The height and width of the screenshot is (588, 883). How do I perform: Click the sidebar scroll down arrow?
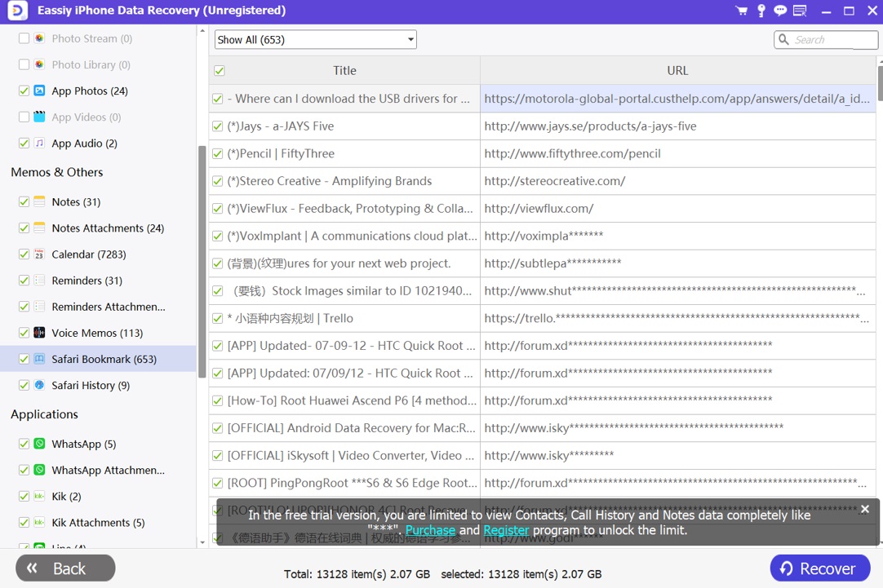click(x=202, y=542)
